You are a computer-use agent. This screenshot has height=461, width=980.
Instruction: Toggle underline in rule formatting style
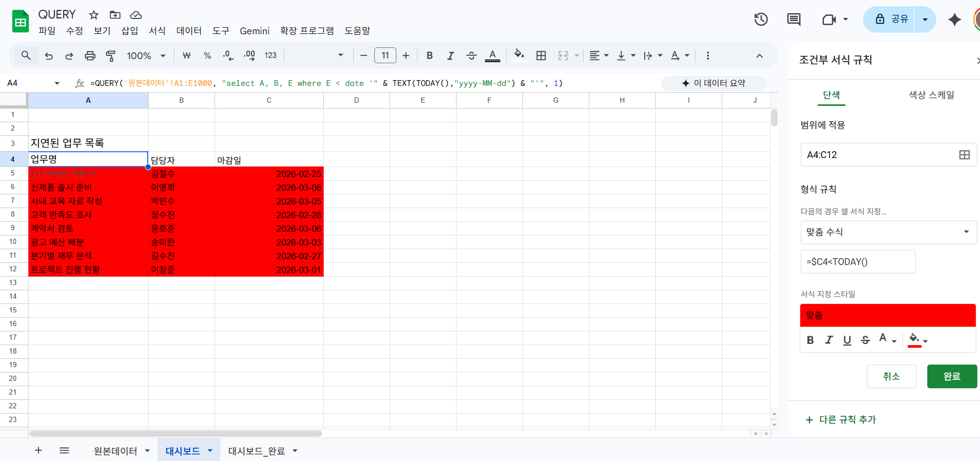pyautogui.click(x=847, y=340)
